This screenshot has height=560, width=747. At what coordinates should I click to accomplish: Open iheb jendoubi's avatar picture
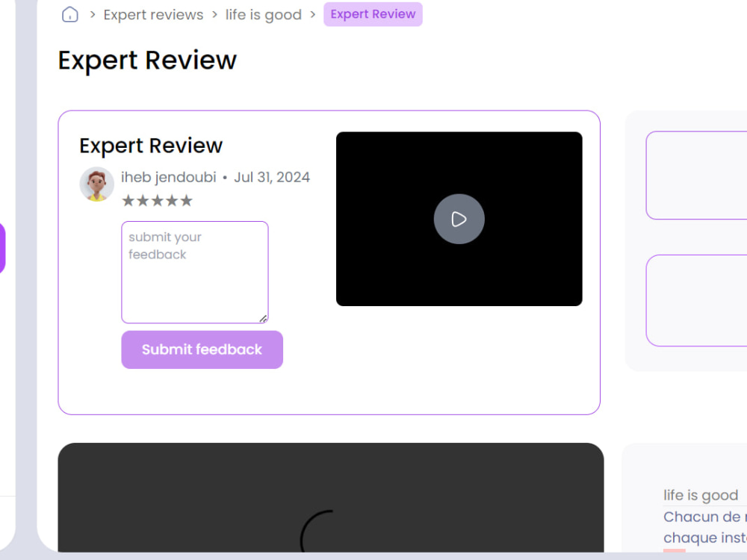pos(96,184)
